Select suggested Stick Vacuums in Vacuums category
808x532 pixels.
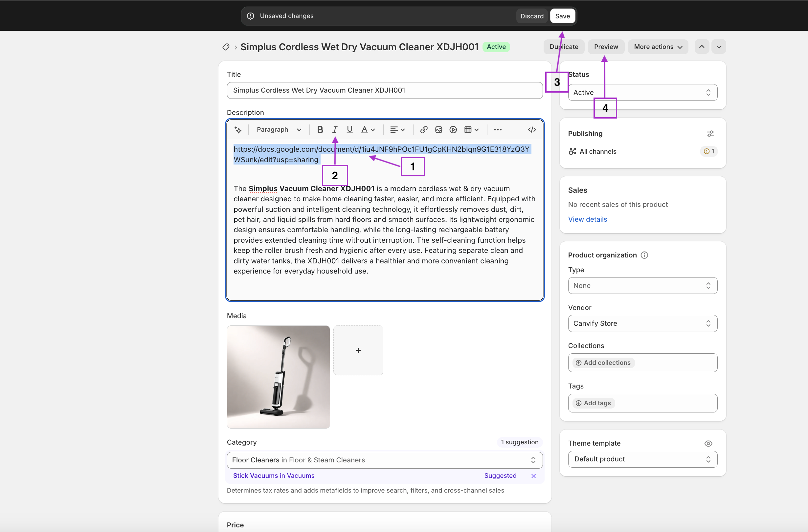pos(274,476)
